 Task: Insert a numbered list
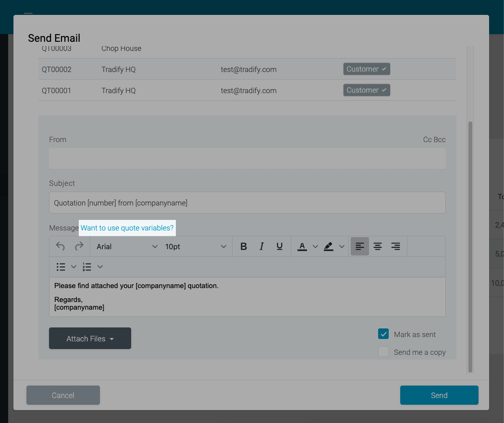[x=87, y=267]
